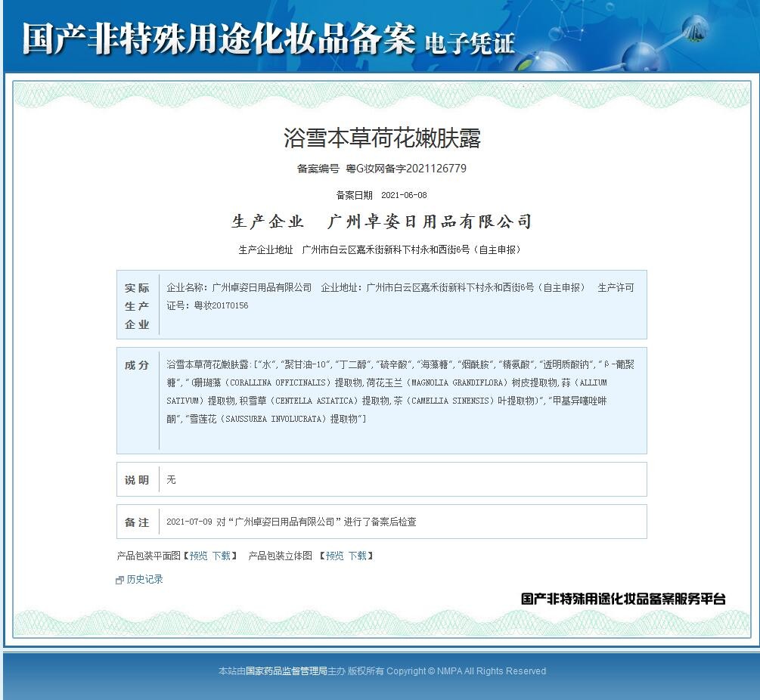Preview 产品包装平面图 via 预览 link
The image size is (760, 700).
(x=198, y=556)
